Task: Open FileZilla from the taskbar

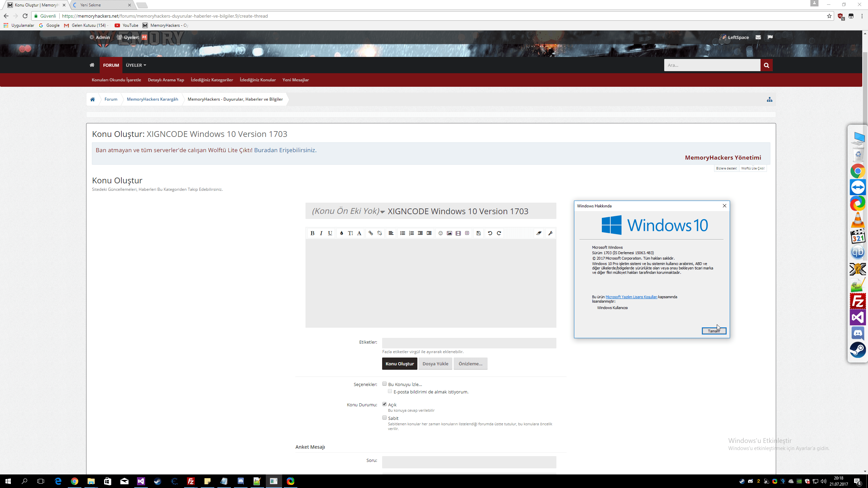Action: pos(191,481)
